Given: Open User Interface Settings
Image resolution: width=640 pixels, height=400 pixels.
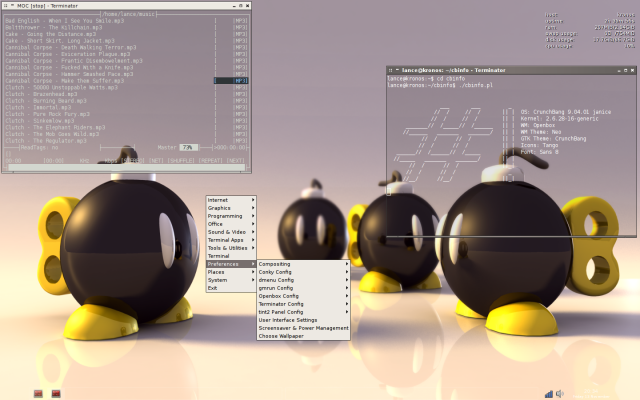Looking at the screenshot, I should click(303, 320).
